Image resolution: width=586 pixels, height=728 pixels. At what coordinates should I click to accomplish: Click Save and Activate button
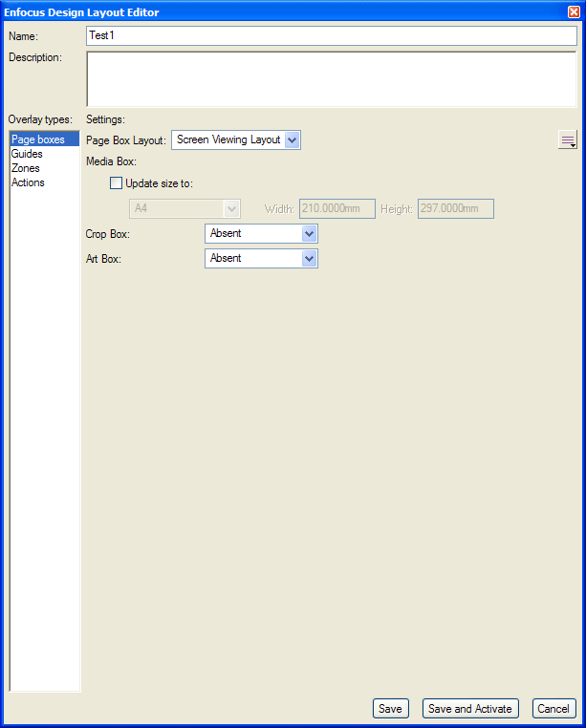pos(470,709)
